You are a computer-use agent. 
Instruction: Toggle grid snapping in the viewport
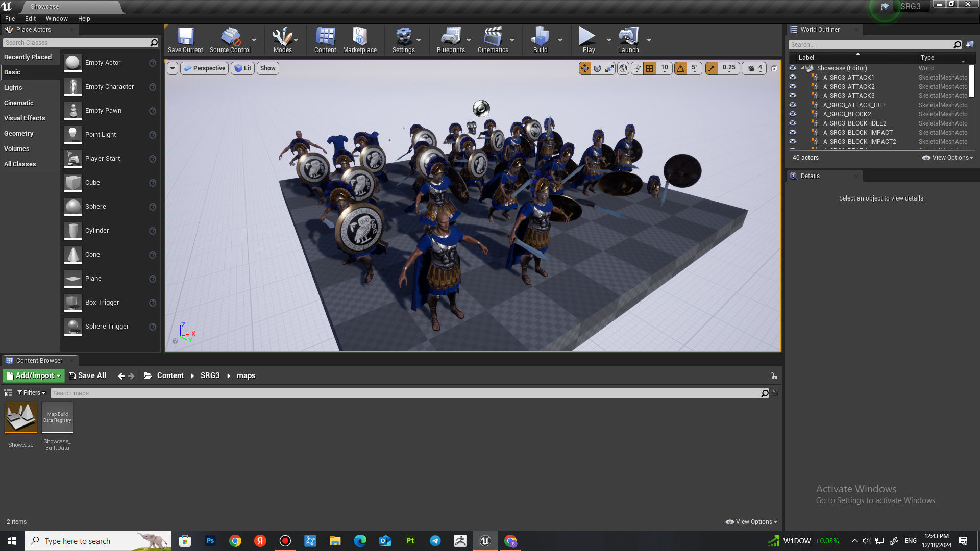pyautogui.click(x=649, y=68)
